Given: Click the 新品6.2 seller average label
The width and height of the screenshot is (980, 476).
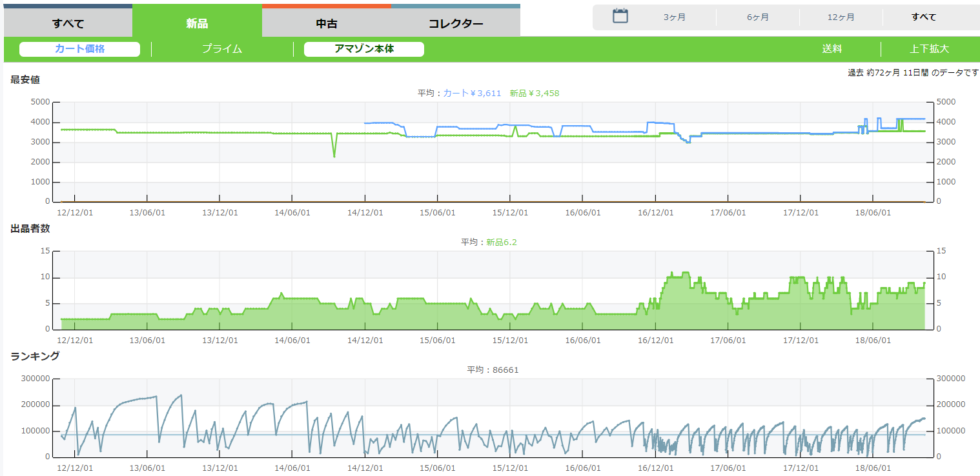Looking at the screenshot, I should (502, 243).
